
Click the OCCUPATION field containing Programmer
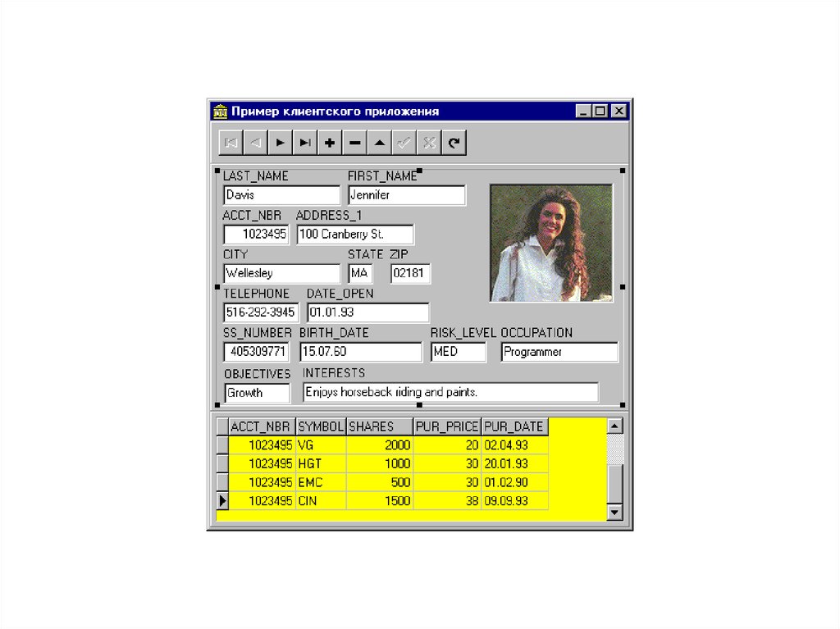click(559, 352)
